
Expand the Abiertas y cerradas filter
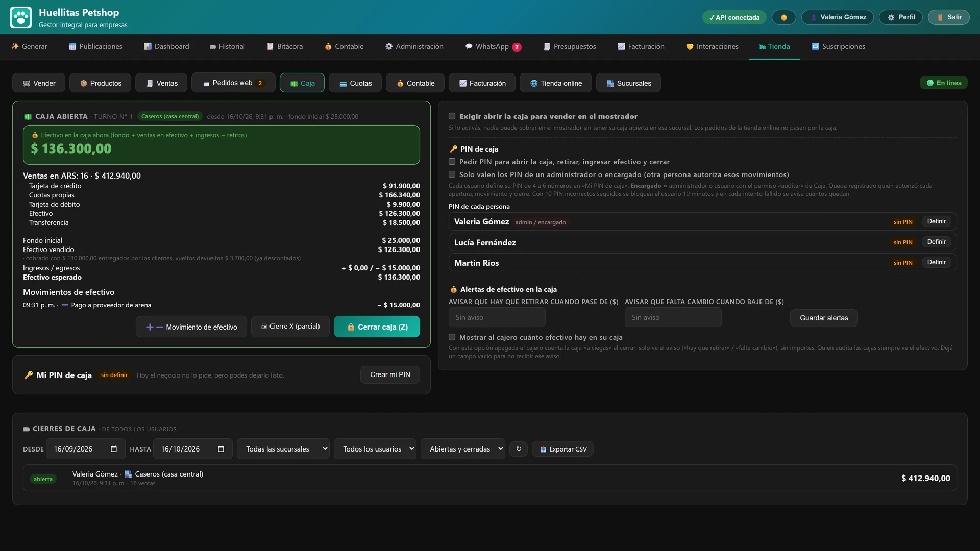tap(463, 449)
